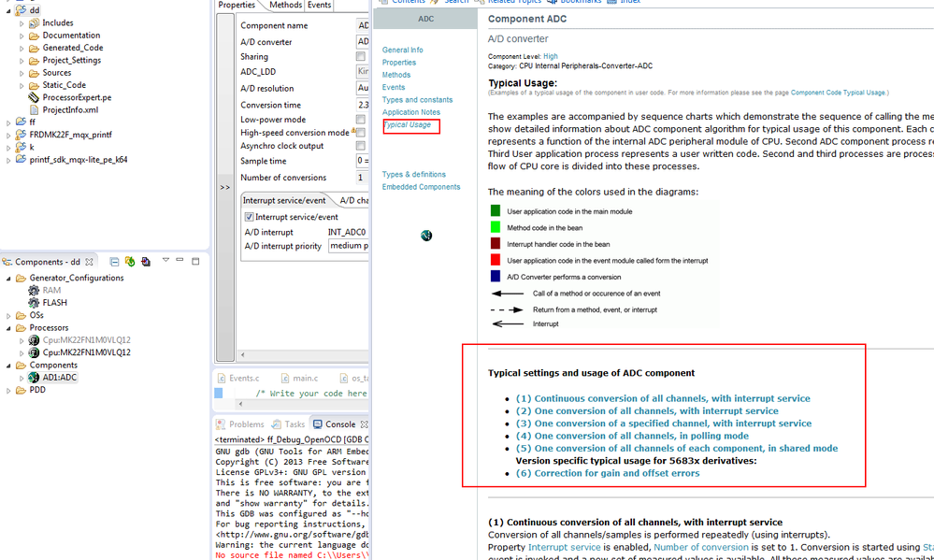The image size is (934, 560).
Task: Click the dd project icon
Action: tap(21, 10)
